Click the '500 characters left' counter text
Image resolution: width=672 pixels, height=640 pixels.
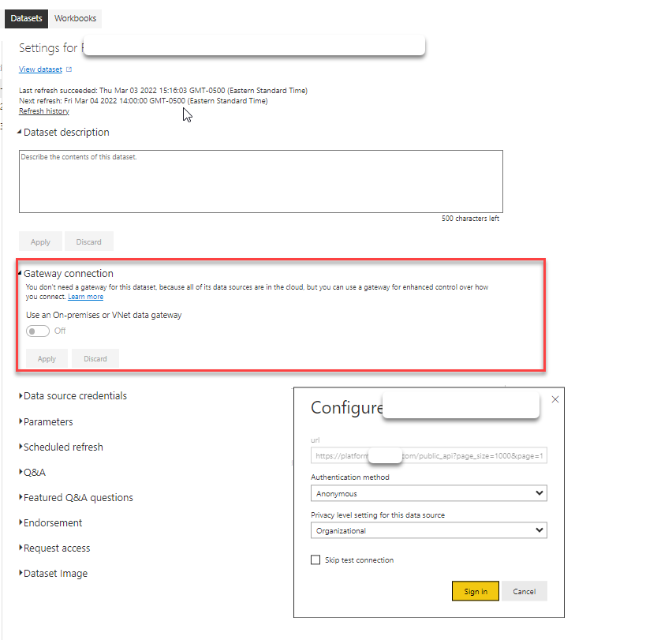(470, 219)
